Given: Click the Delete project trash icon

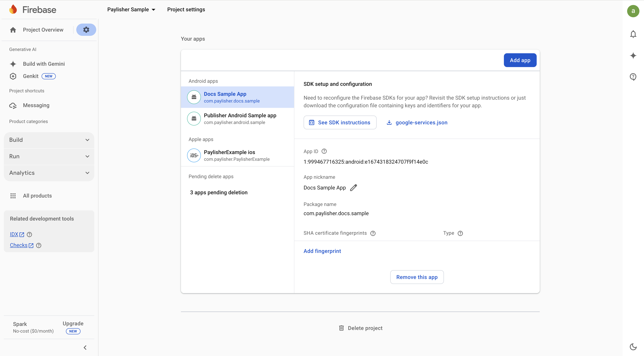Looking at the screenshot, I should pyautogui.click(x=341, y=328).
